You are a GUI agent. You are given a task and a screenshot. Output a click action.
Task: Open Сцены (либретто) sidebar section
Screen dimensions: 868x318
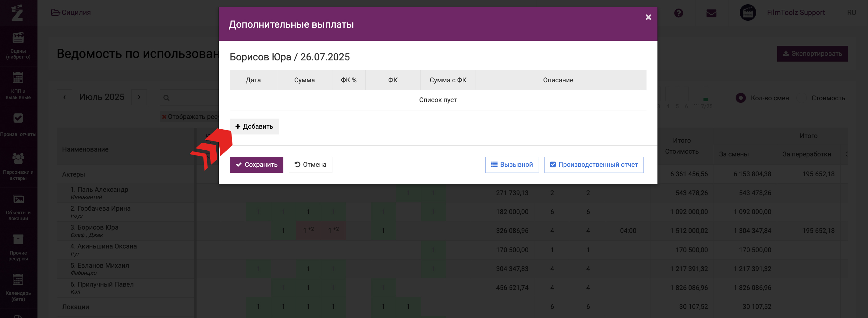tap(18, 46)
